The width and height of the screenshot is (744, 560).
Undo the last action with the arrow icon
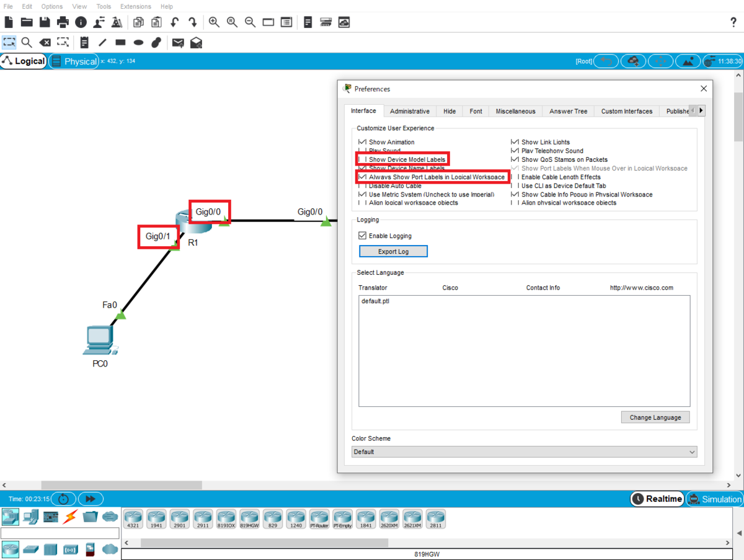click(174, 22)
